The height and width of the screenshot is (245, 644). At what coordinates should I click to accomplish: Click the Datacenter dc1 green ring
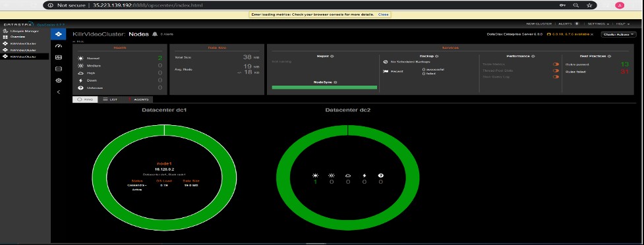pos(100,177)
